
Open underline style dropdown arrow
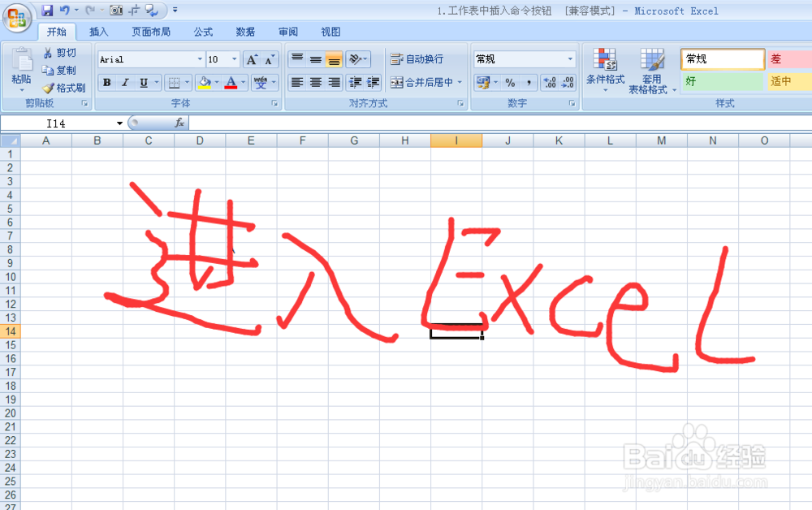tap(157, 82)
